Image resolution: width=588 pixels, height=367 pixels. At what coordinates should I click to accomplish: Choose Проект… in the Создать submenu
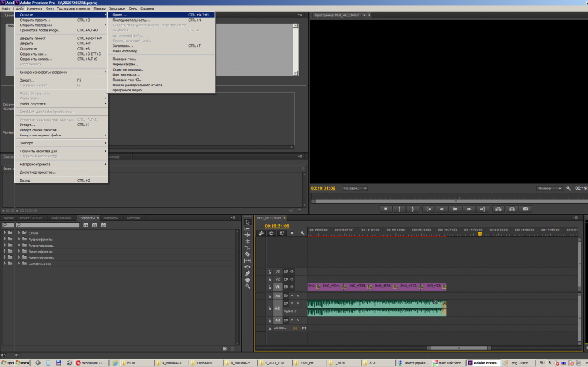[x=161, y=14]
